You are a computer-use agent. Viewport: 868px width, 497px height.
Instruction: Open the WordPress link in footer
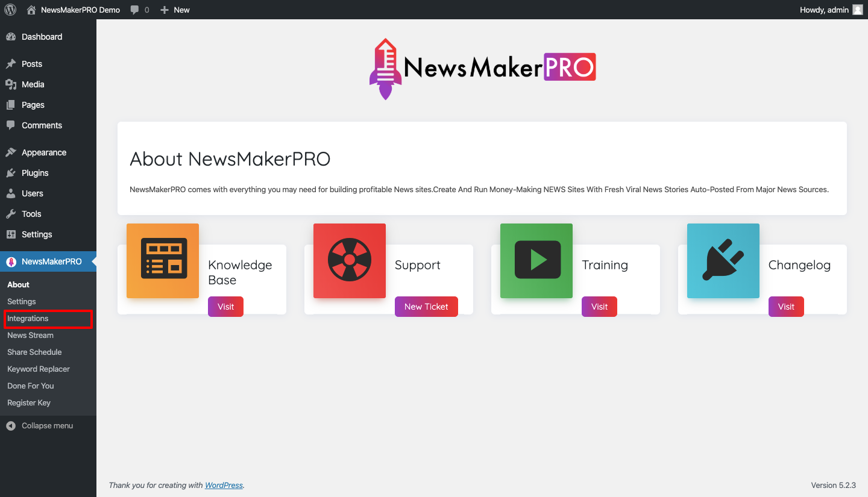tap(224, 485)
